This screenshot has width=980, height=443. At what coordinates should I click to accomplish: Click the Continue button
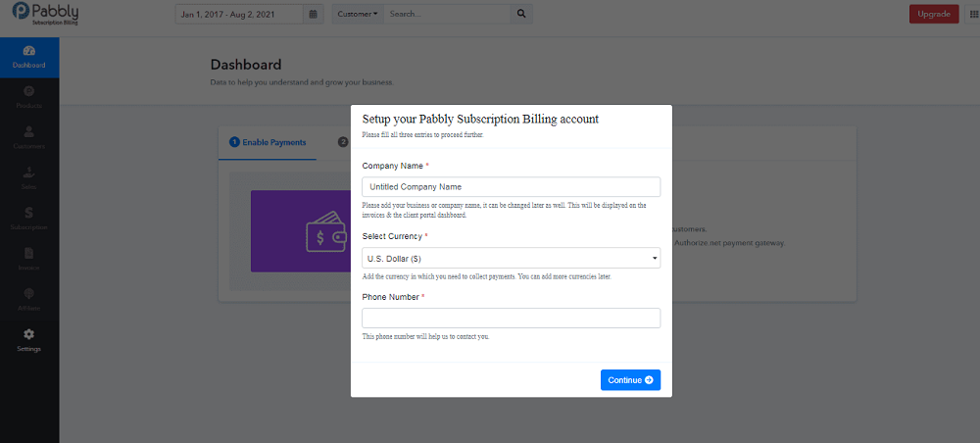[x=630, y=380]
